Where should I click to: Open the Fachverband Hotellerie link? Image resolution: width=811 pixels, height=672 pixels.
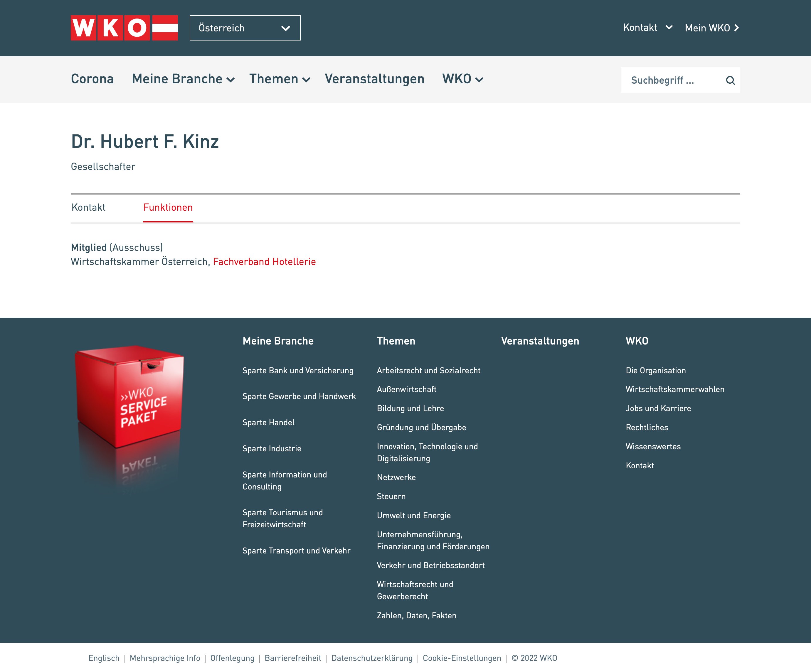(x=264, y=262)
